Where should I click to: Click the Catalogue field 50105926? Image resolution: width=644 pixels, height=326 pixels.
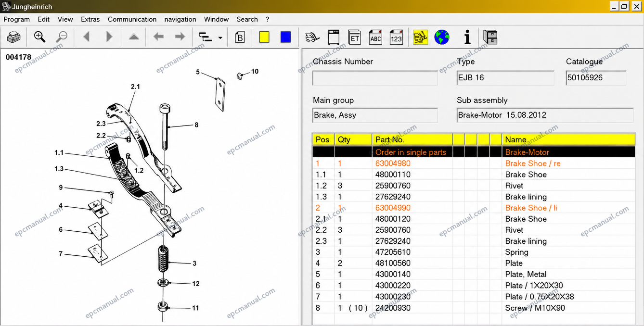[596, 78]
